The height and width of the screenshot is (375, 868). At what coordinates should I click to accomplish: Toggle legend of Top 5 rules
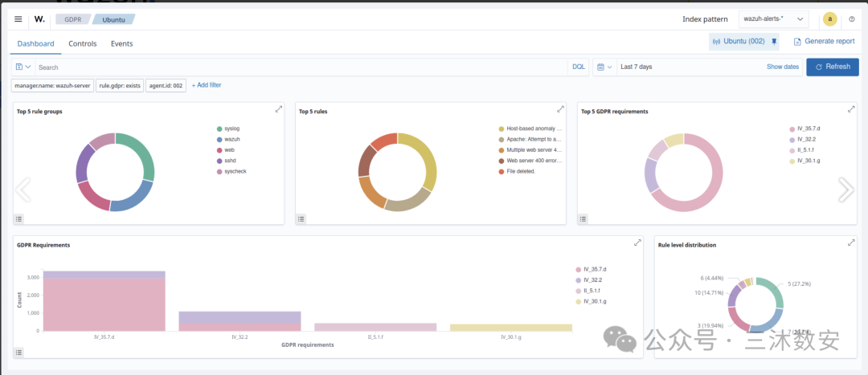click(301, 219)
